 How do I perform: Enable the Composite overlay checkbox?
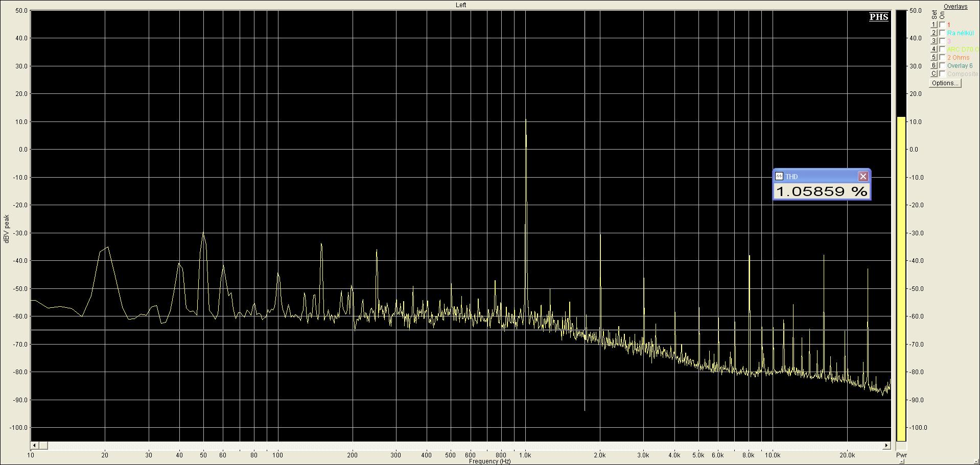click(942, 74)
